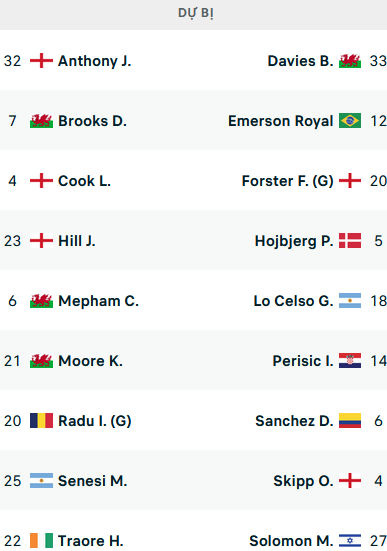This screenshot has width=387, height=551.
Task: Click Ireland flag next to Traore H.
Action: (41, 540)
